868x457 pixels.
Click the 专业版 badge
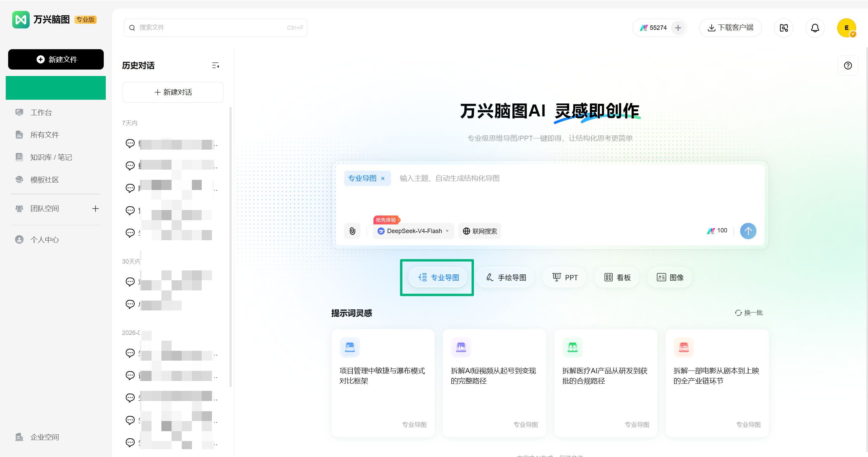click(85, 20)
